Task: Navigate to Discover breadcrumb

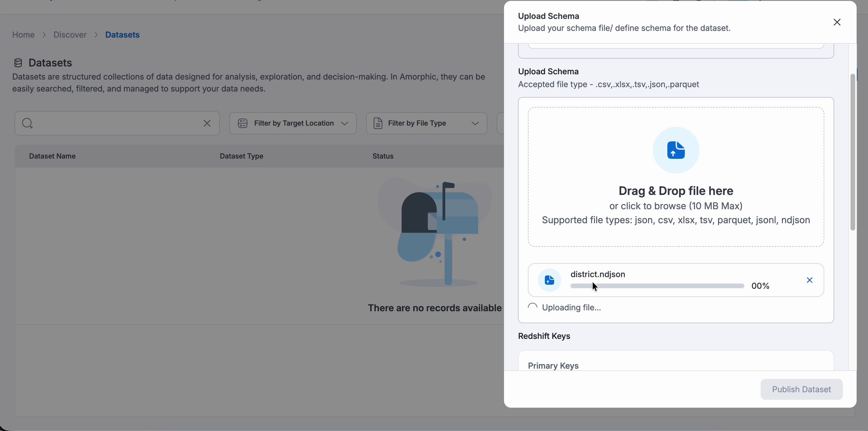Action: click(x=70, y=35)
